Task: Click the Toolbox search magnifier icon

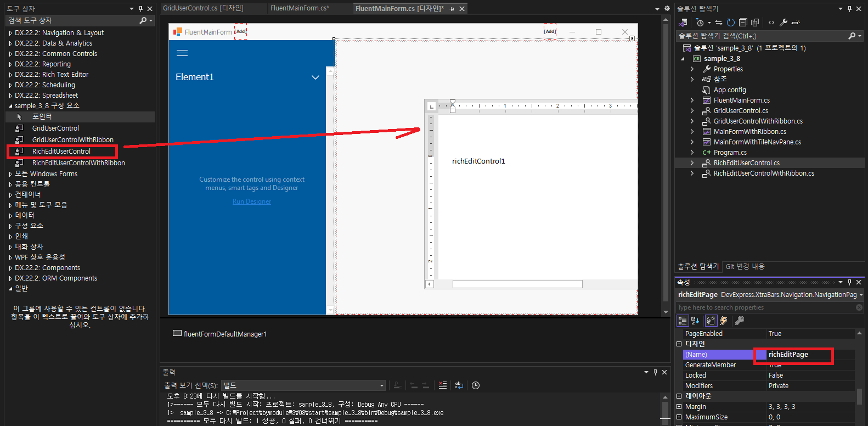Action: click(143, 20)
